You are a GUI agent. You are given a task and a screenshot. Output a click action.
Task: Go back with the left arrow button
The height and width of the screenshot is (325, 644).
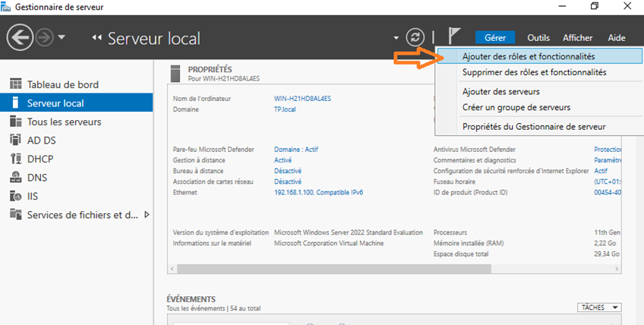(x=19, y=37)
